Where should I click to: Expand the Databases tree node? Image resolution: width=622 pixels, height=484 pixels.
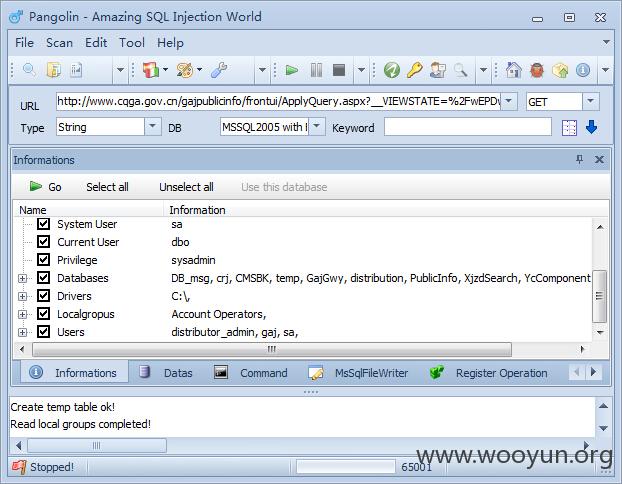23,278
